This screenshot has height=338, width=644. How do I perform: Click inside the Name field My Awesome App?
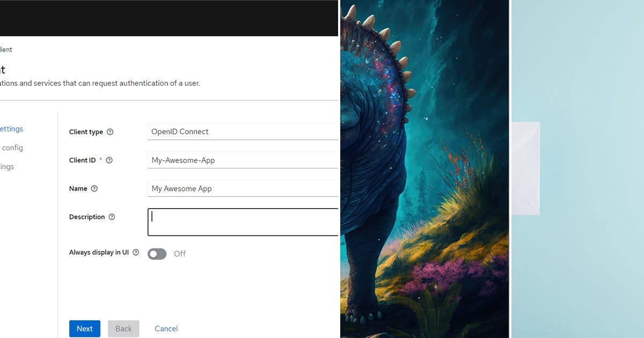(241, 188)
